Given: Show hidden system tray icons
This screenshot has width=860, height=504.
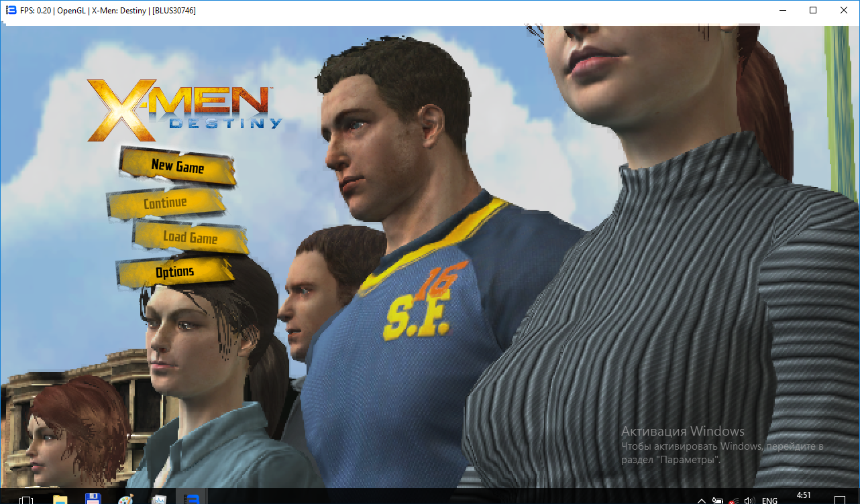Looking at the screenshot, I should pos(702,501).
